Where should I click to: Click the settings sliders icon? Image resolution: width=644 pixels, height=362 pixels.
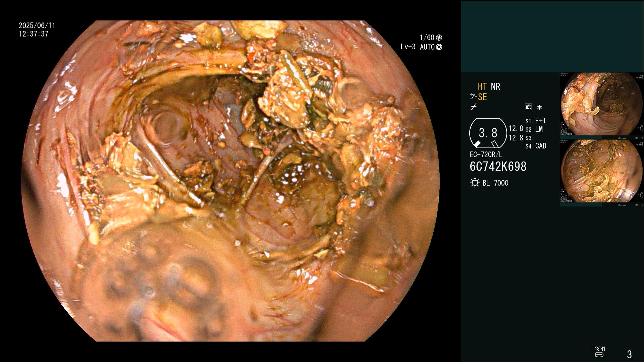[528, 107]
